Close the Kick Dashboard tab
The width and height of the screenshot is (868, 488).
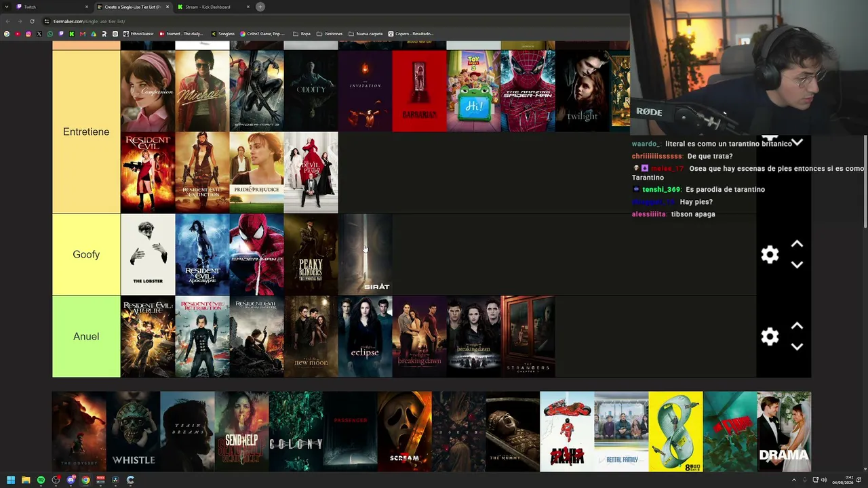coord(248,7)
